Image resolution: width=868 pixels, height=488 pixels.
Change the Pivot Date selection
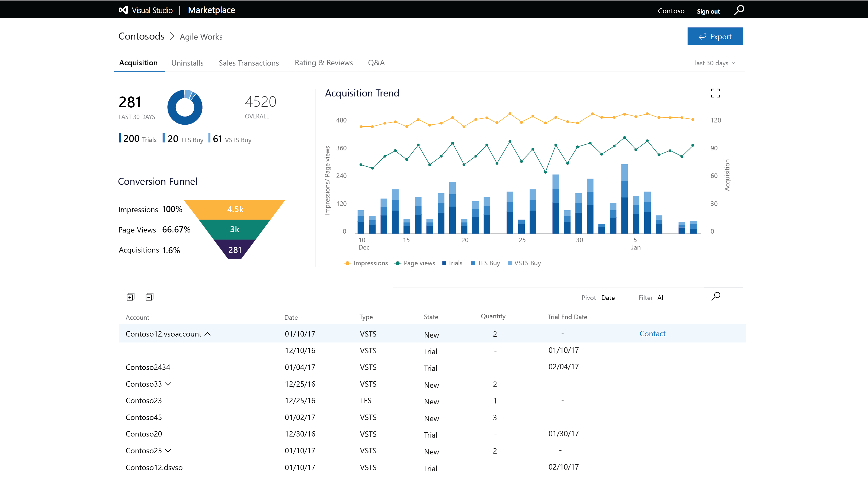(608, 298)
